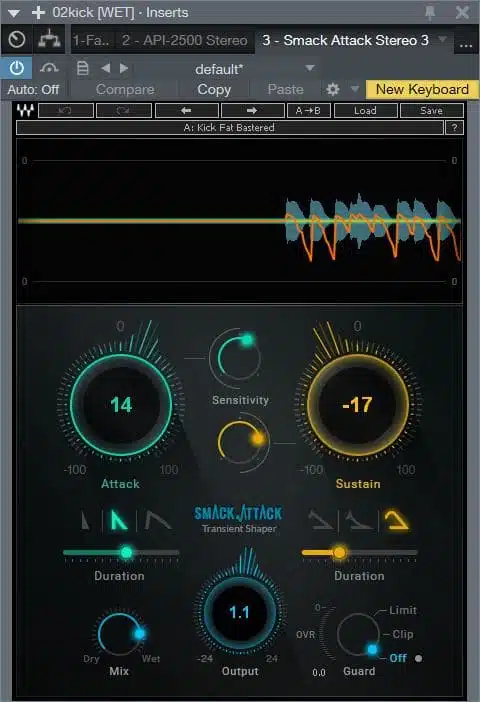Go to previous preset arrow

106,68
